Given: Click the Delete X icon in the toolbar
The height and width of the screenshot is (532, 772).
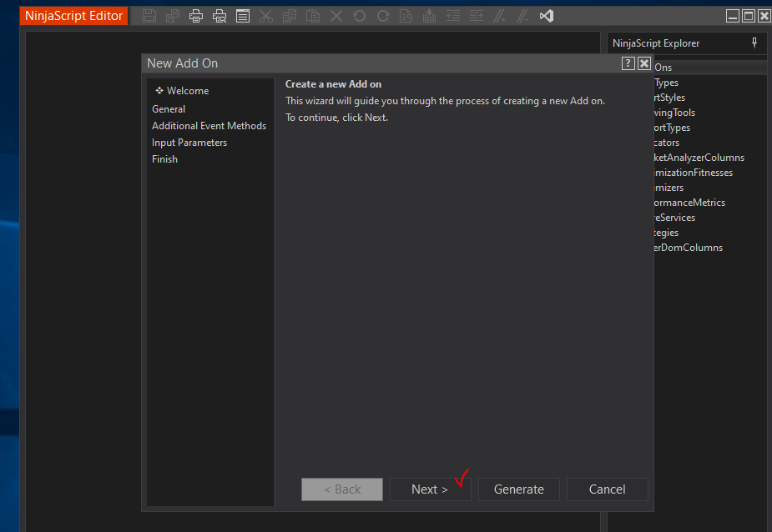Looking at the screenshot, I should click(x=336, y=16).
